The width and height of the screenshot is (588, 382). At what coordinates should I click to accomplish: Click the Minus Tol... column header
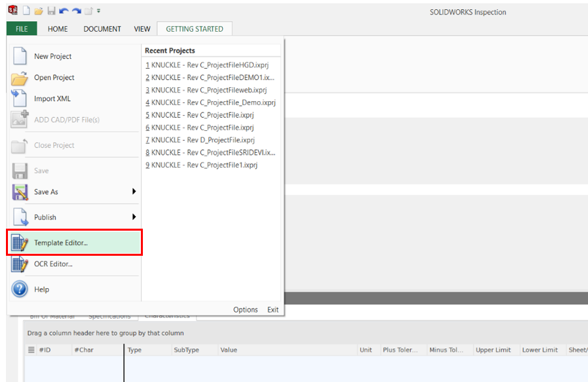(450, 350)
